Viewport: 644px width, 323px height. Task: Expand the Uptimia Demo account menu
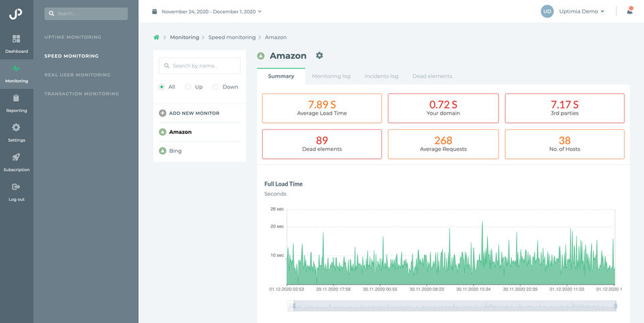(581, 11)
